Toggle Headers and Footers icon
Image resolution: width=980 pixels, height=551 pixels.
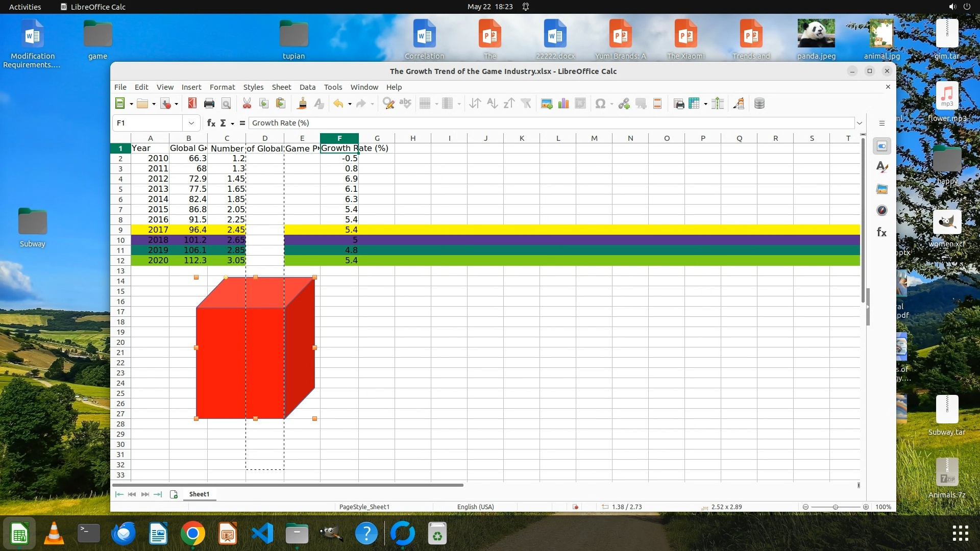tap(657, 104)
